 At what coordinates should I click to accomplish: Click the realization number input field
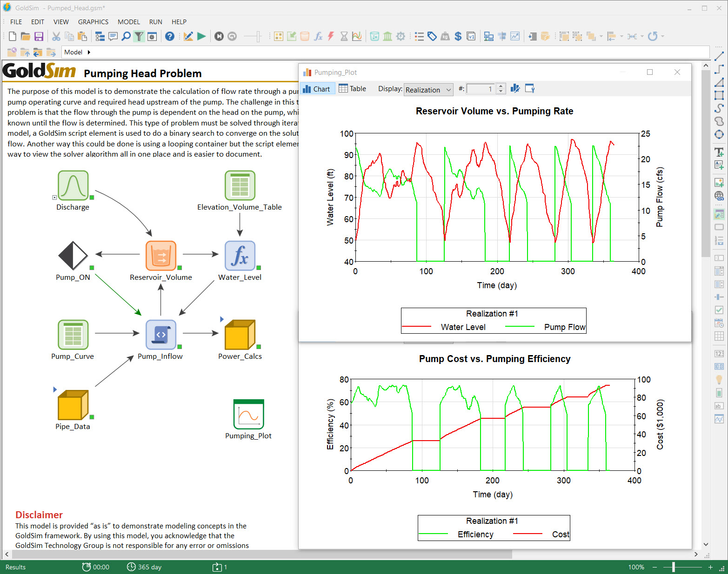(x=481, y=89)
